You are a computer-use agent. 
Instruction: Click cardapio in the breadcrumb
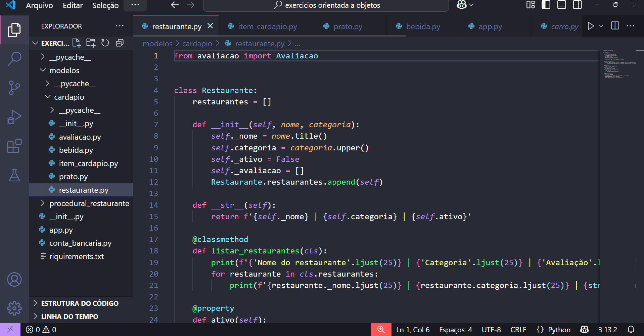coord(197,44)
